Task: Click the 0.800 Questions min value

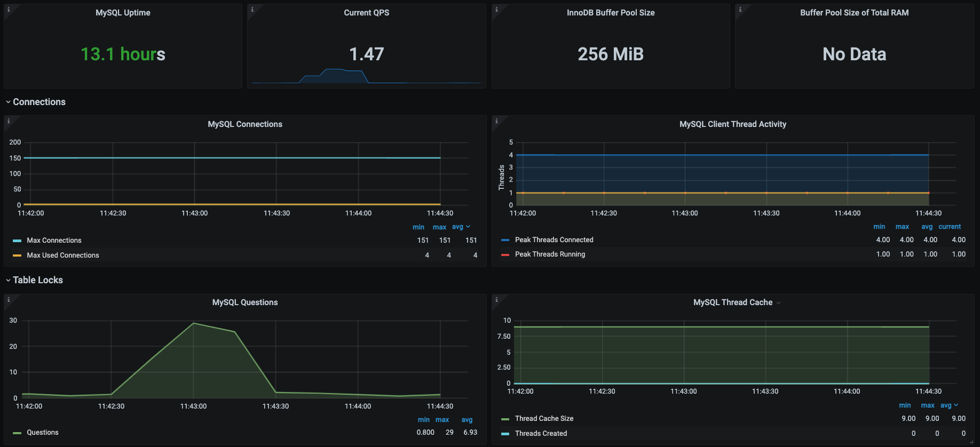Action: coord(425,433)
